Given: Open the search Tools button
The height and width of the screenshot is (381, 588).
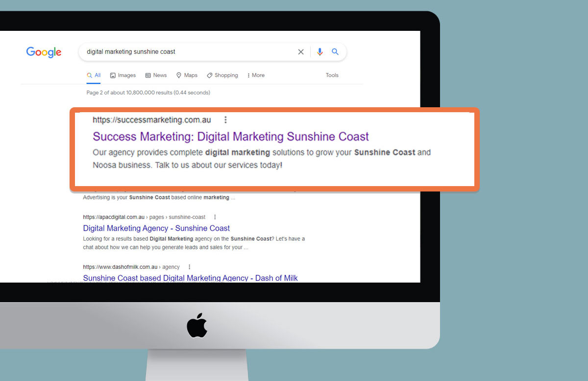Looking at the screenshot, I should (x=332, y=75).
